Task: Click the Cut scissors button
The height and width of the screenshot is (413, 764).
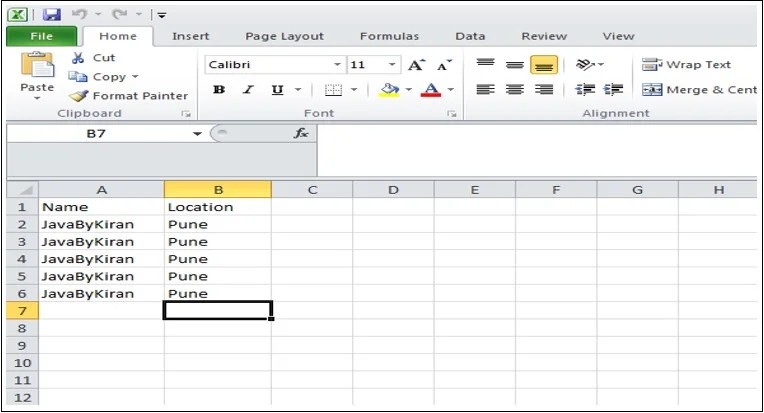Action: tap(93, 58)
